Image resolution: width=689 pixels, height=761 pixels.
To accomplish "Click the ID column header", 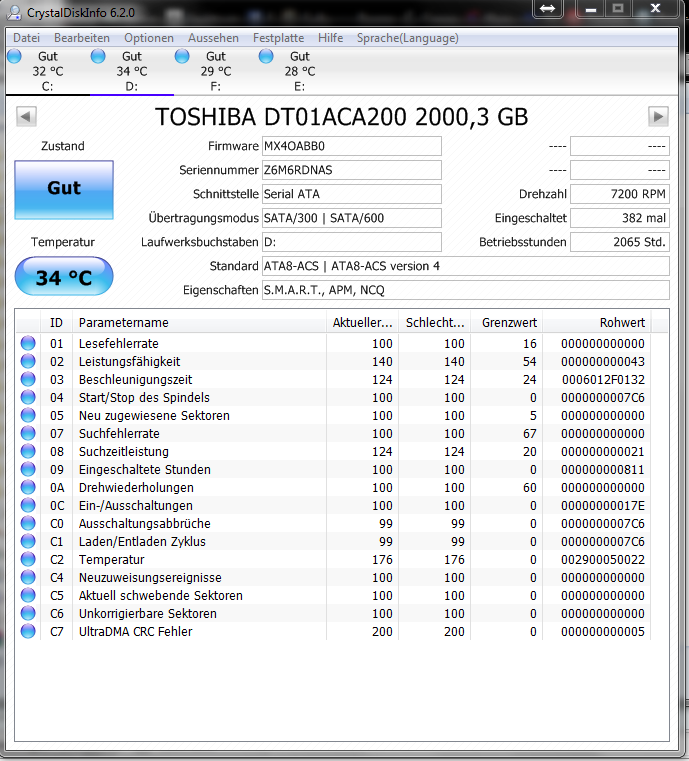I will [56, 322].
